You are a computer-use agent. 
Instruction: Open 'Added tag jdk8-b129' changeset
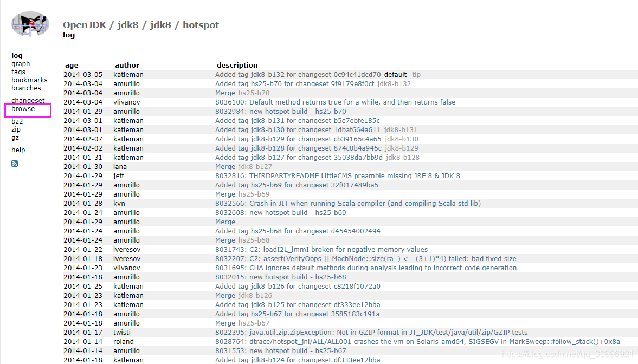click(298, 139)
